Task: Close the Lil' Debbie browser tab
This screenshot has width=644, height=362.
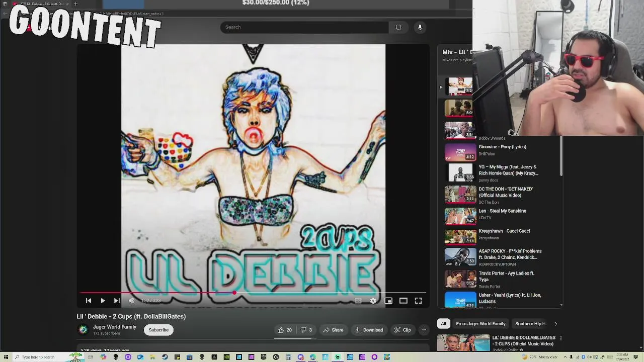Action: [67, 4]
